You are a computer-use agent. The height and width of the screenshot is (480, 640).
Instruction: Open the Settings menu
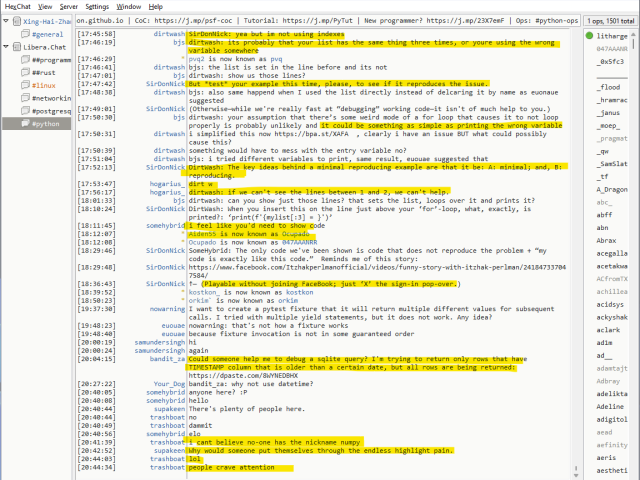pyautogui.click(x=97, y=7)
